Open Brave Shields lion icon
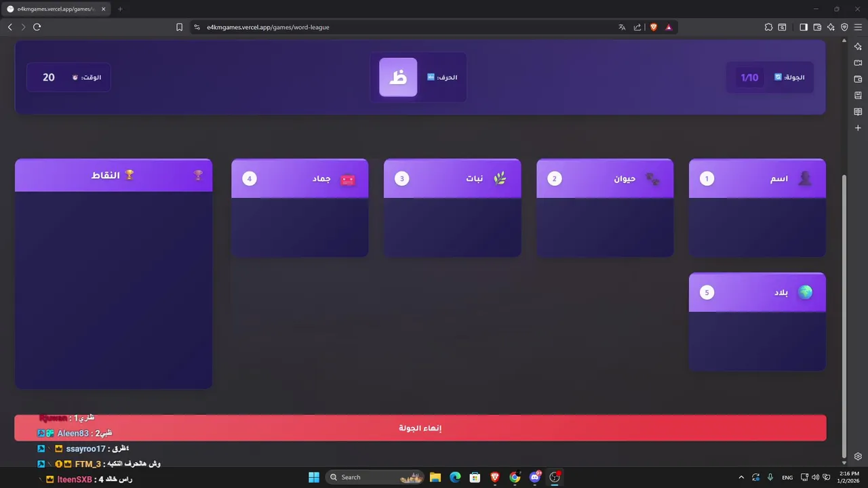The width and height of the screenshot is (868, 488). click(x=654, y=27)
